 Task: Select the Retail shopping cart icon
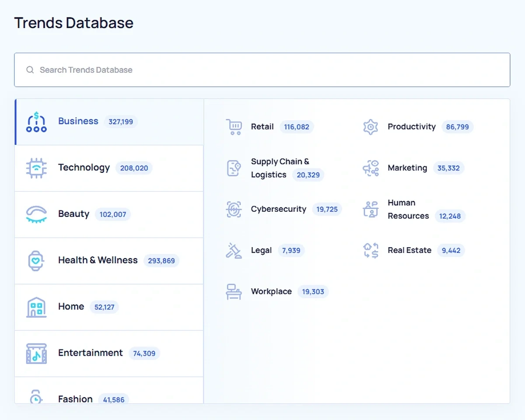pyautogui.click(x=234, y=127)
